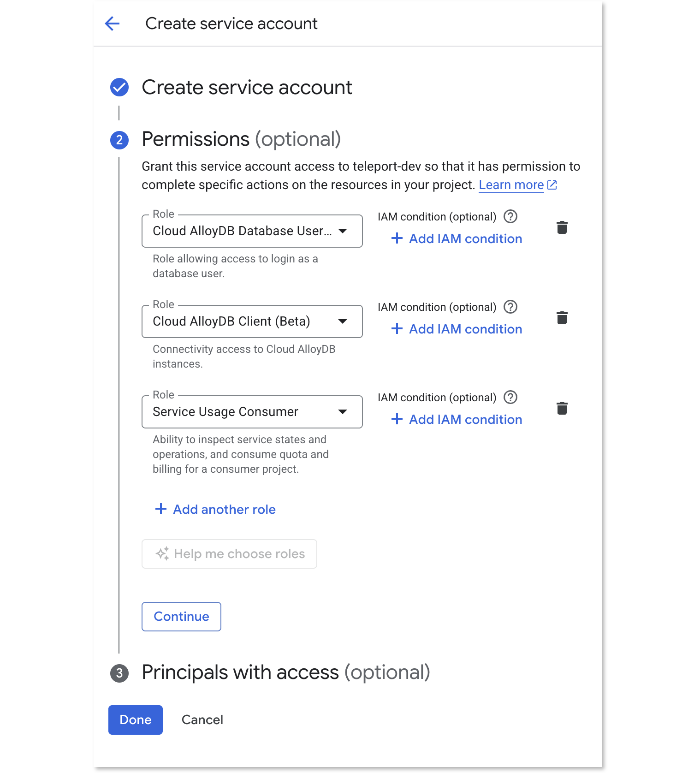Add IAM condition for the Database User role

[456, 238]
